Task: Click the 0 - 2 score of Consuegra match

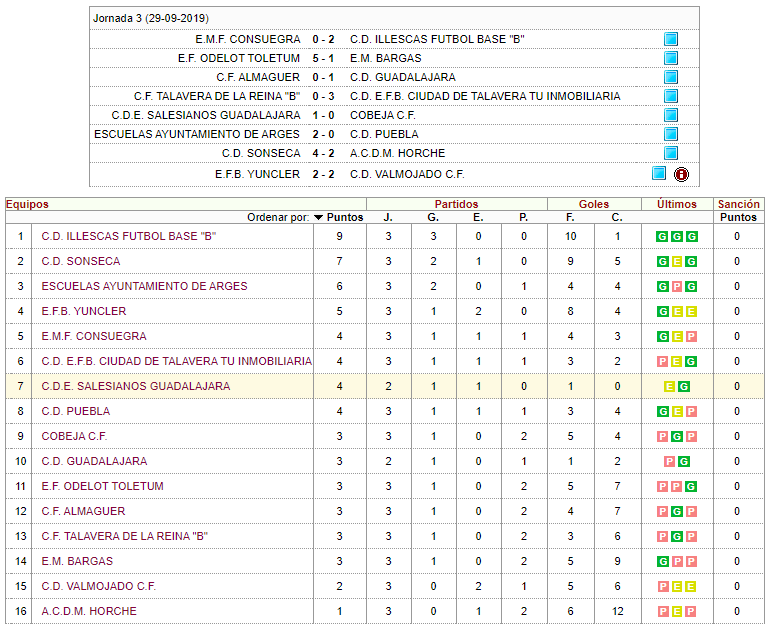Action: [323, 39]
